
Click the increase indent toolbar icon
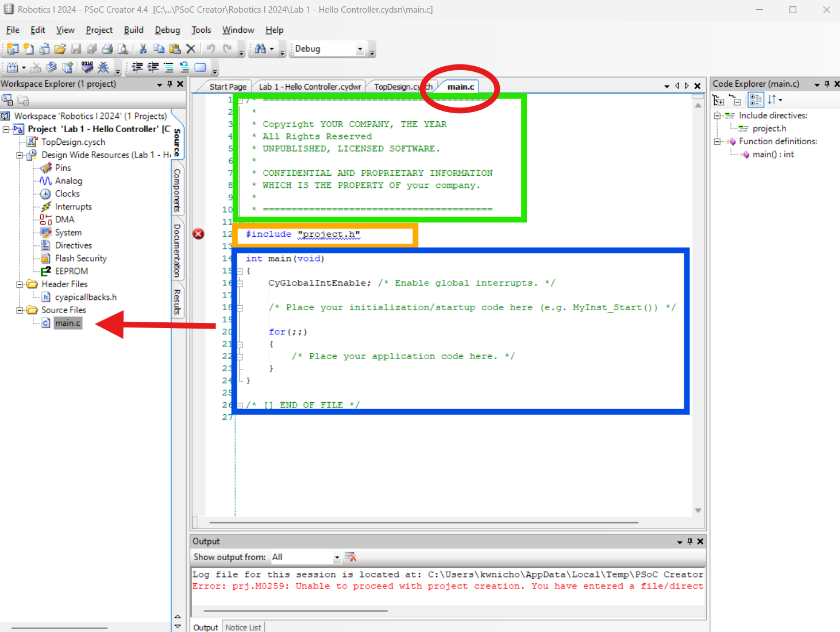153,67
